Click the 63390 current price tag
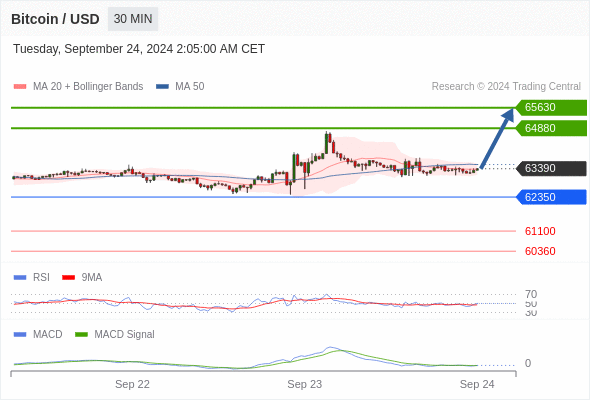 coord(551,168)
